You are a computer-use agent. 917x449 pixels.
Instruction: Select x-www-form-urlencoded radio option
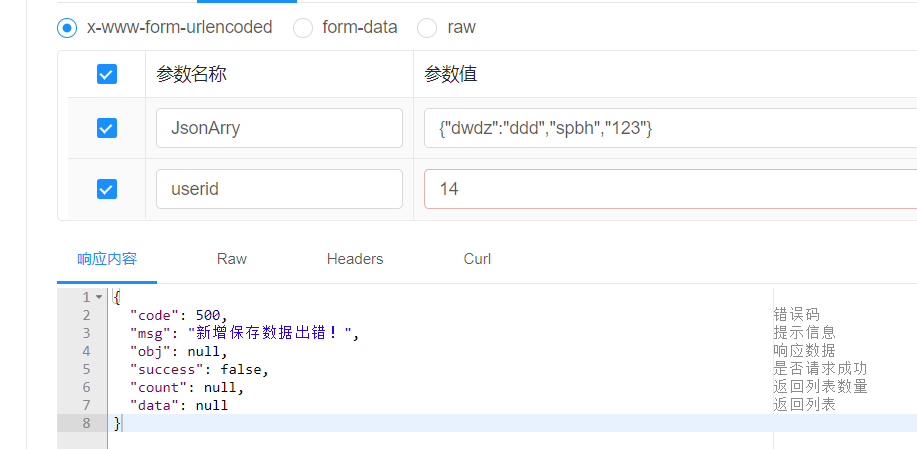pos(67,27)
